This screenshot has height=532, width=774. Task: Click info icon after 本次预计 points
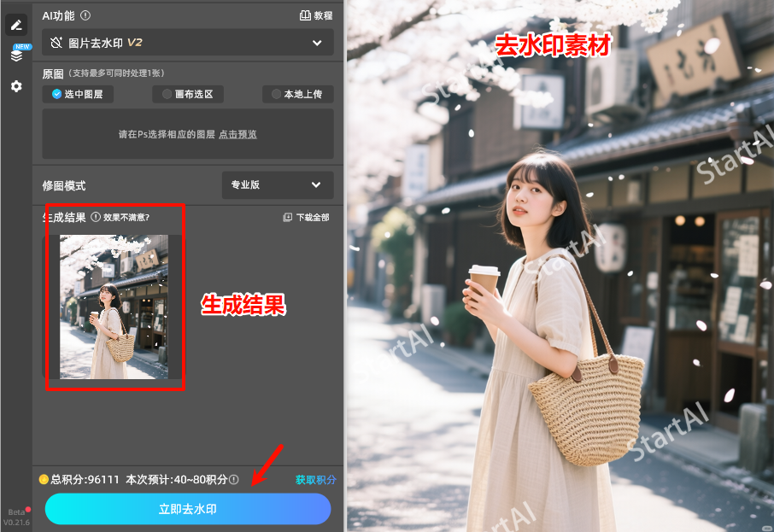[x=234, y=480]
